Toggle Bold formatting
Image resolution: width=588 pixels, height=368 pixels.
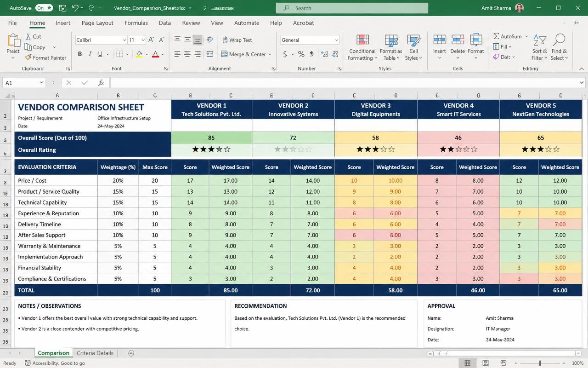coord(80,54)
